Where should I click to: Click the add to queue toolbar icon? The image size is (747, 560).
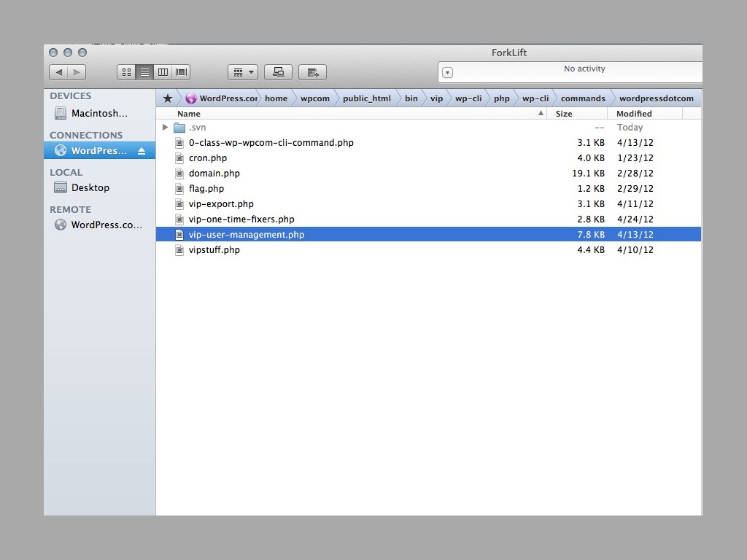(x=312, y=72)
